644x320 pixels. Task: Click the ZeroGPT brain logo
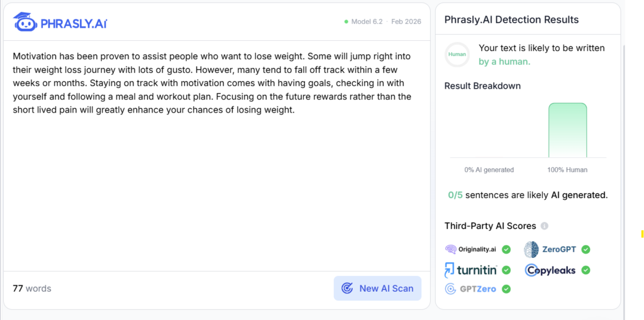point(532,250)
